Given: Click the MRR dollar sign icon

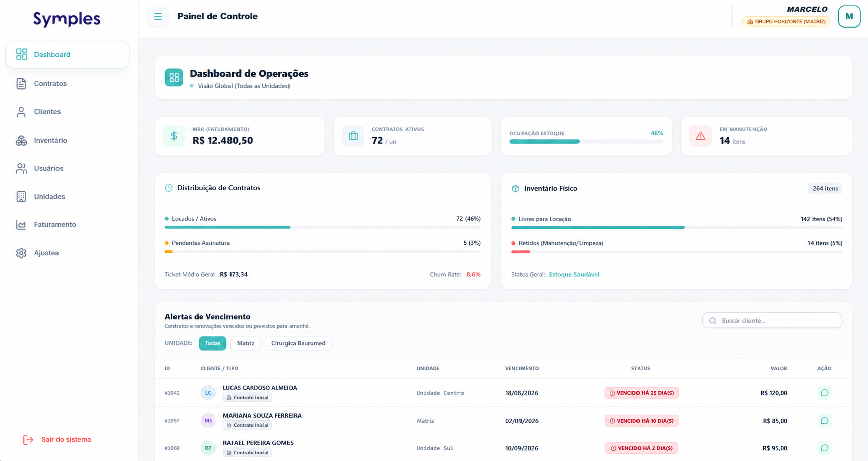Looking at the screenshot, I should click(x=174, y=136).
